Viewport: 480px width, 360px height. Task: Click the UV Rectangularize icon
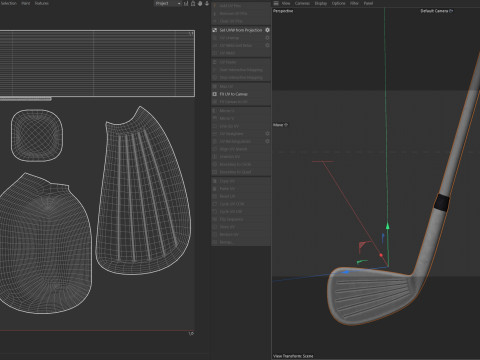(215, 141)
